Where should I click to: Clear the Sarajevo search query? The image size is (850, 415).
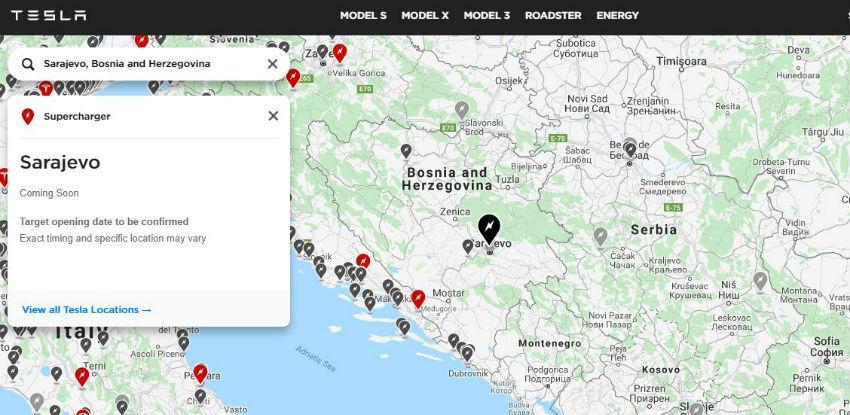273,64
